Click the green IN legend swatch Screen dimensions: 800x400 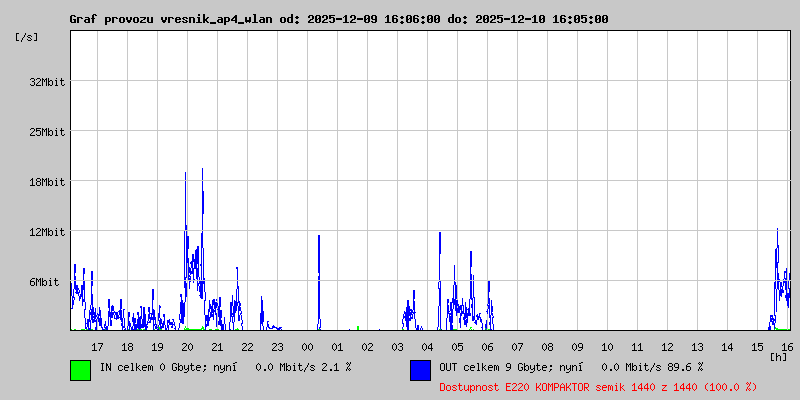[81, 370]
